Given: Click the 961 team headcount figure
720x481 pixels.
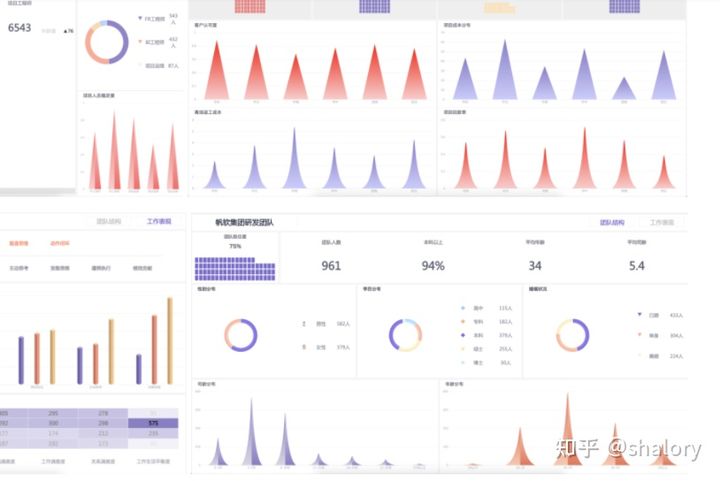Looking at the screenshot, I should (x=331, y=266).
